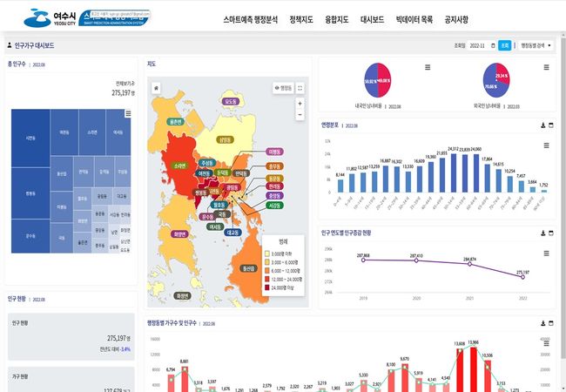
Task: Download the 연령분포 chart data
Action: [x=542, y=125]
